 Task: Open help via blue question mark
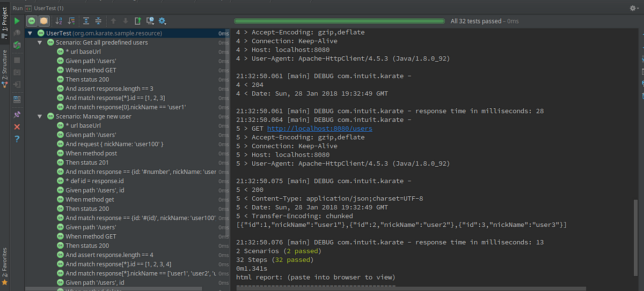click(x=17, y=139)
